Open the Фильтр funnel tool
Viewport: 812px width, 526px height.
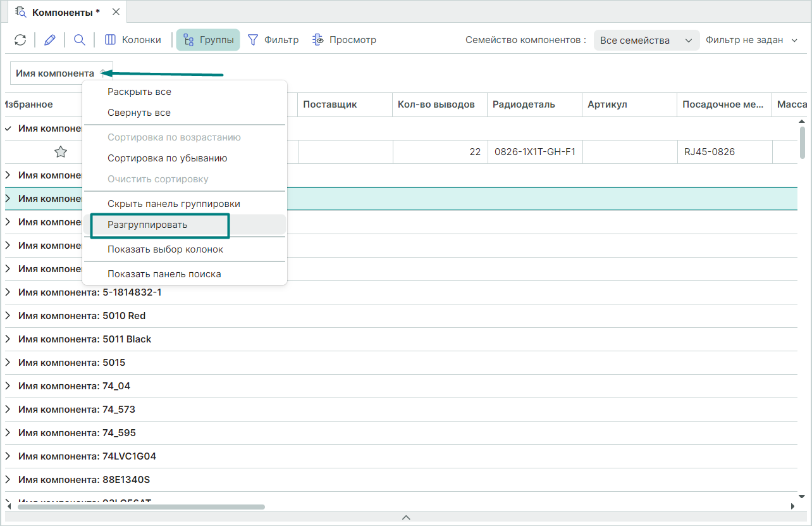pos(273,40)
